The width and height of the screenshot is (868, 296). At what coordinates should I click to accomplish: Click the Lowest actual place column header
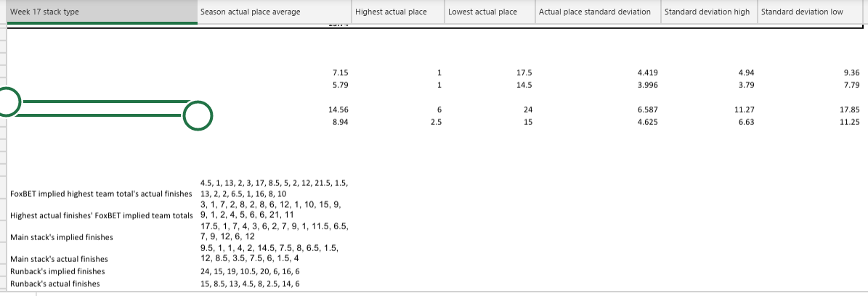pyautogui.click(x=490, y=12)
